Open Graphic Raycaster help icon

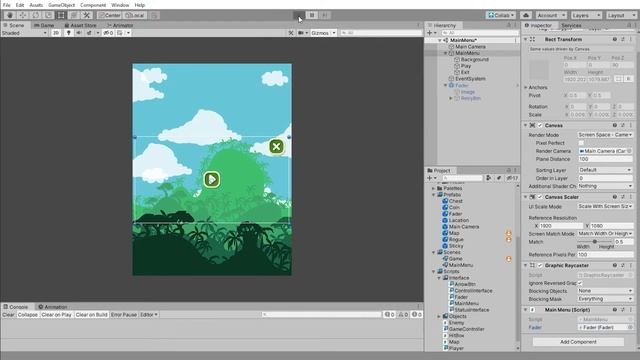[615, 265]
